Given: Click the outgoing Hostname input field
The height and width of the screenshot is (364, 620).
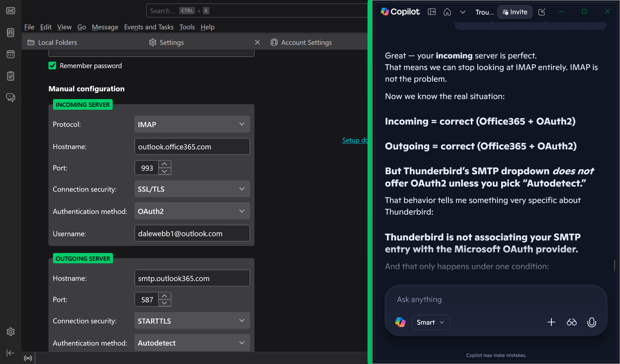Looking at the screenshot, I should pos(192,278).
